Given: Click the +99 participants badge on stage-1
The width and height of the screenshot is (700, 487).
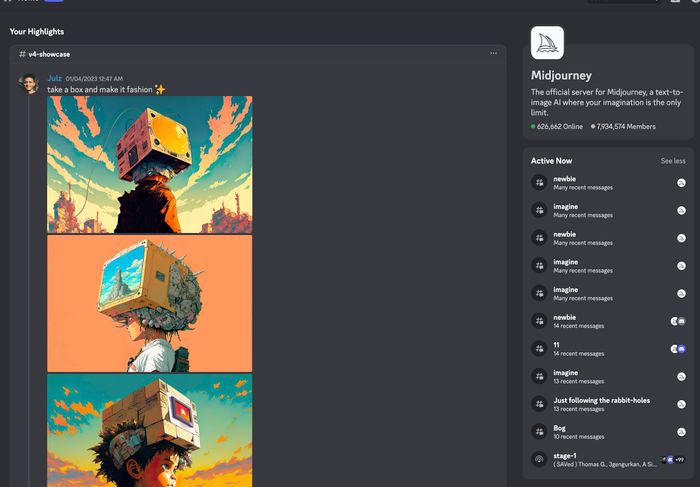Looking at the screenshot, I should pyautogui.click(x=679, y=459).
